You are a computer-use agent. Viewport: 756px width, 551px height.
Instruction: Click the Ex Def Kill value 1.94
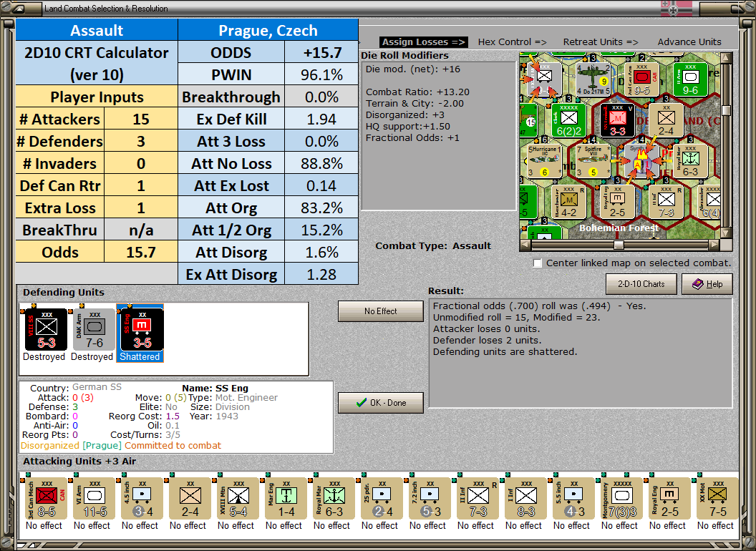(x=321, y=119)
